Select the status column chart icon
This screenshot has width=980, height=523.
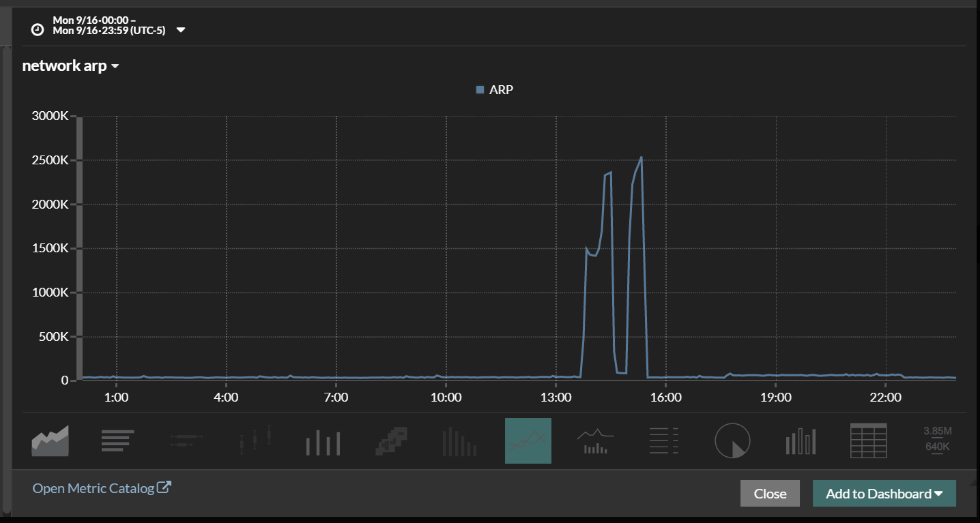[x=801, y=441]
